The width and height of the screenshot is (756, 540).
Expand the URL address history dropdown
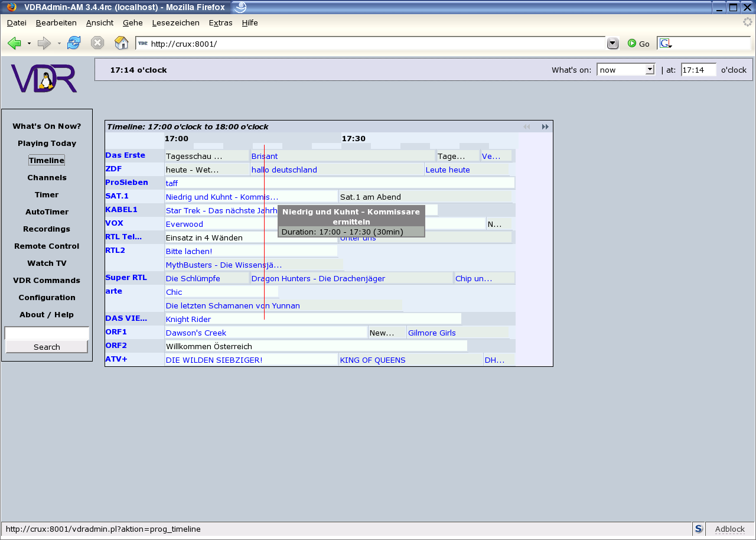point(612,43)
